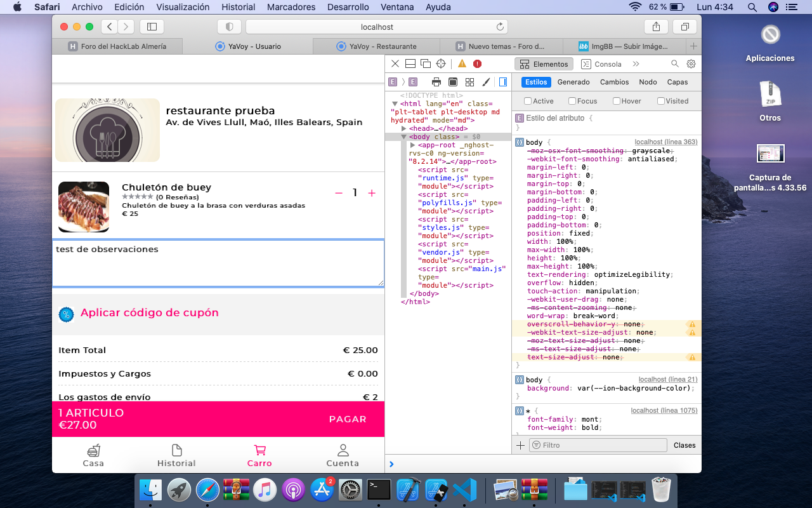
Task: Click the observaciones text area
Action: 218,264
